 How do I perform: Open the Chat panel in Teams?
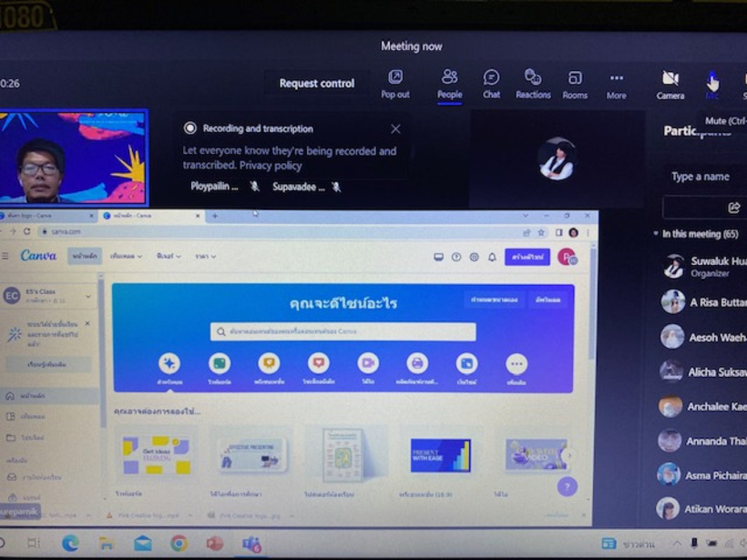[491, 83]
